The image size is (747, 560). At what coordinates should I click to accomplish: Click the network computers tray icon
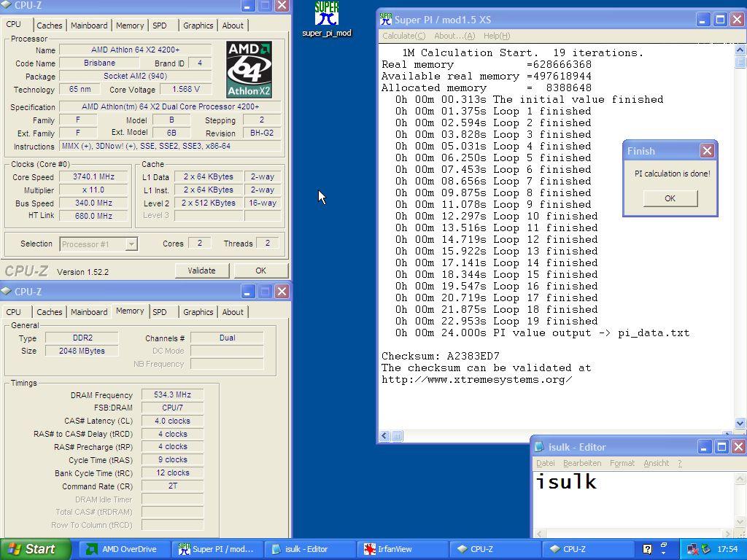(x=692, y=549)
